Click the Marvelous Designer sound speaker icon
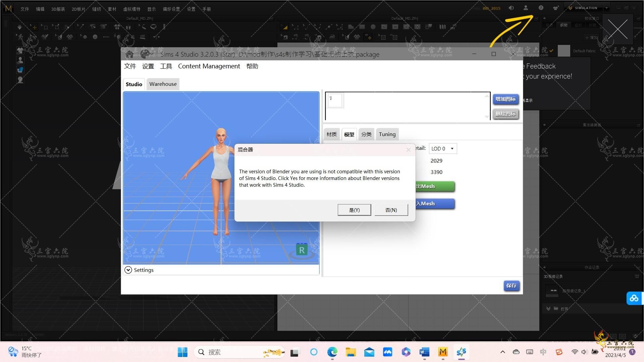 [511, 8]
